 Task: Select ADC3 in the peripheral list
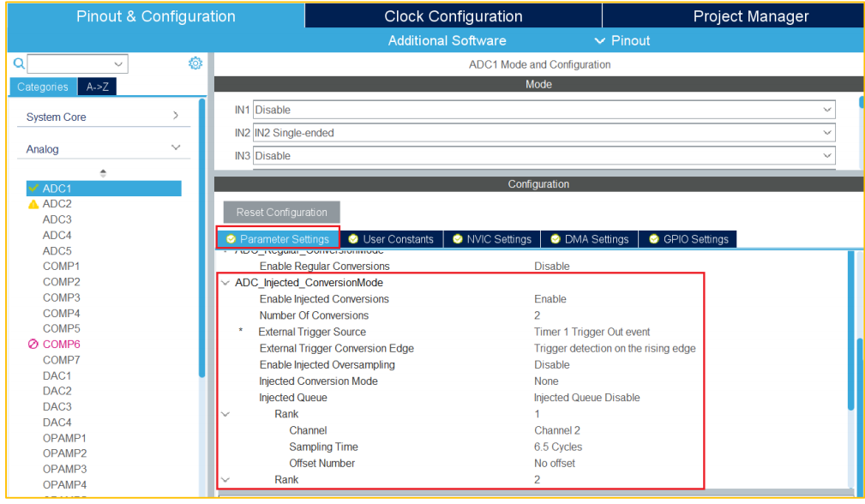coord(57,219)
